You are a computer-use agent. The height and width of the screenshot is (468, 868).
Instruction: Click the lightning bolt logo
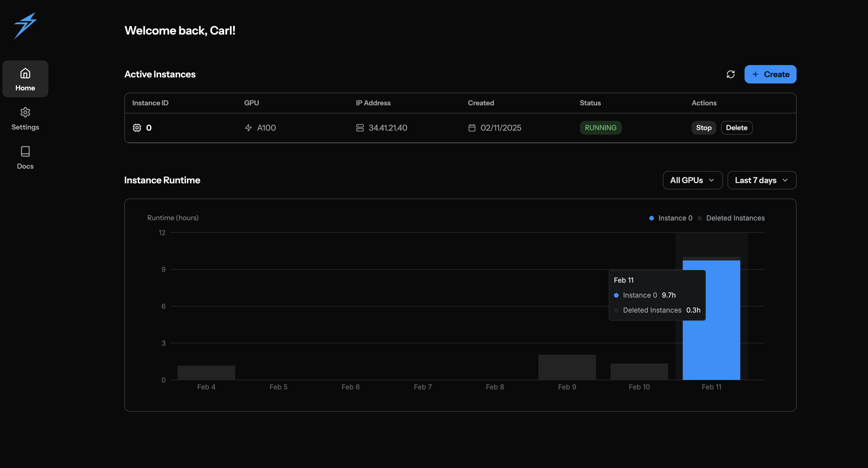click(x=25, y=26)
